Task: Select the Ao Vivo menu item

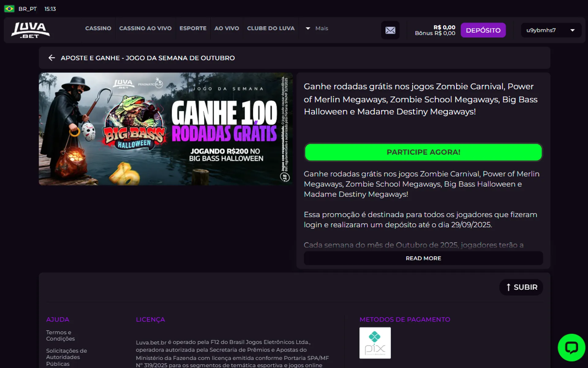Action: [x=227, y=28]
